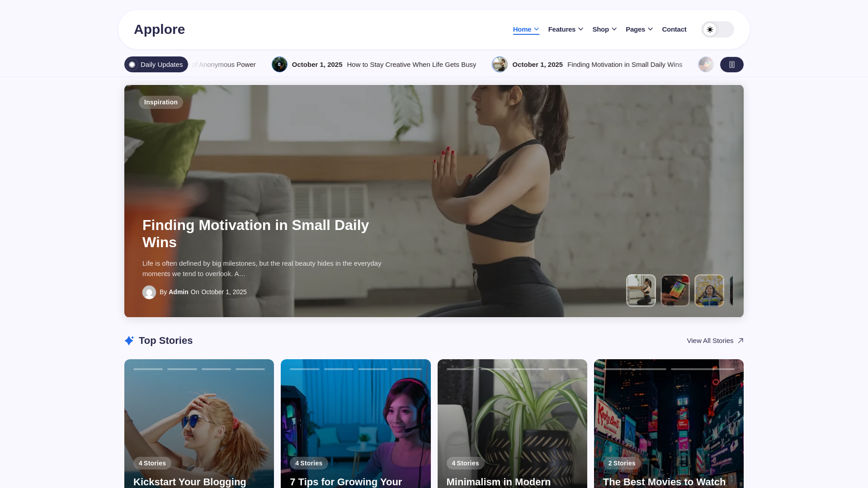Click the sun icon in theme switch
This screenshot has height=488, width=868.
click(710, 29)
